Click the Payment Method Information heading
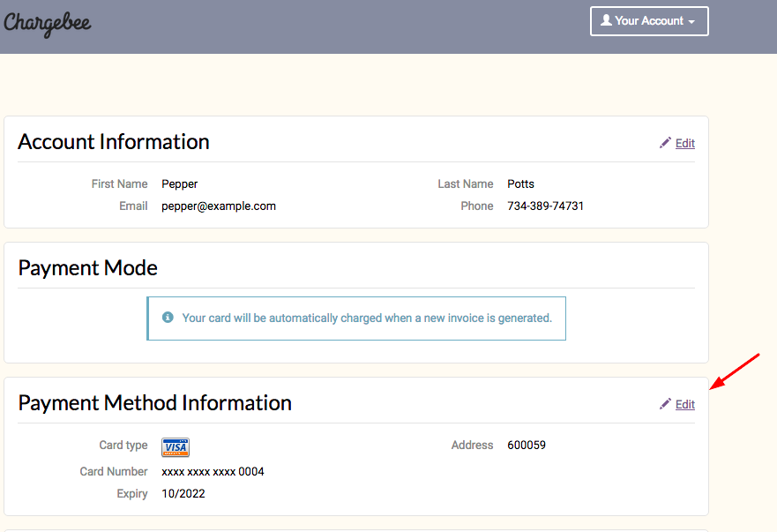777x532 pixels. (155, 403)
